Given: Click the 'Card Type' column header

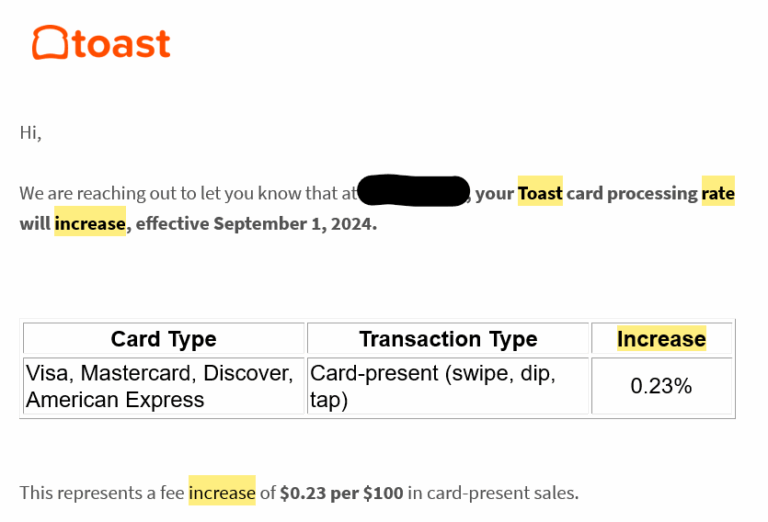Looking at the screenshot, I should (x=164, y=339).
